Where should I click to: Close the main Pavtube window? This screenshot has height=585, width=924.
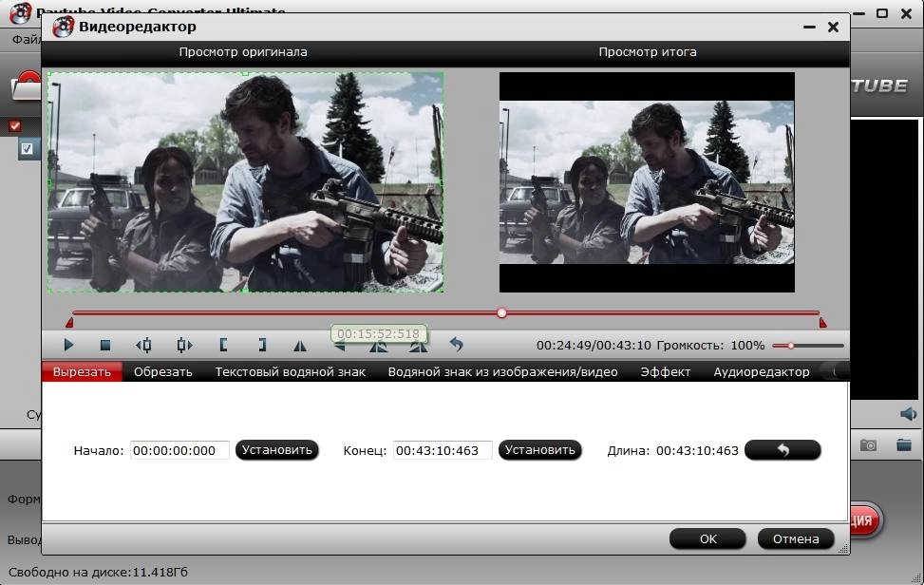click(906, 13)
